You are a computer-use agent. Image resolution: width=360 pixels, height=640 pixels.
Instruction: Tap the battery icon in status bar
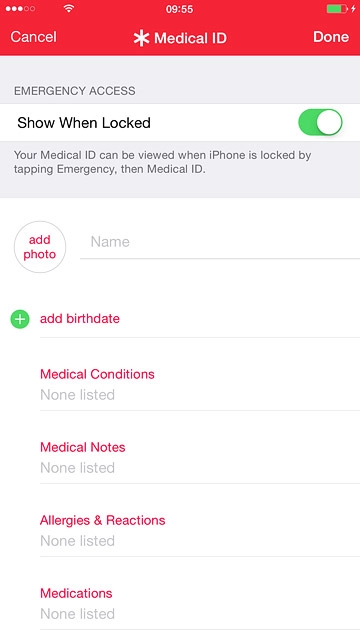coord(337,9)
